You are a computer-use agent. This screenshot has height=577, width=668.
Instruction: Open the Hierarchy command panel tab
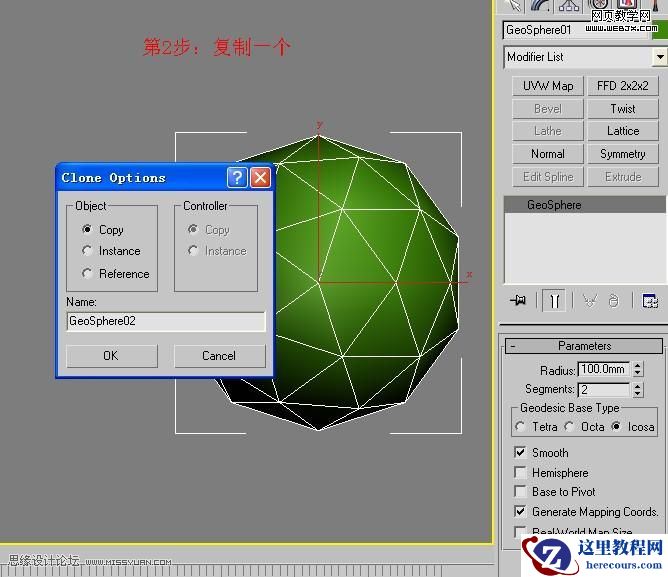569,5
